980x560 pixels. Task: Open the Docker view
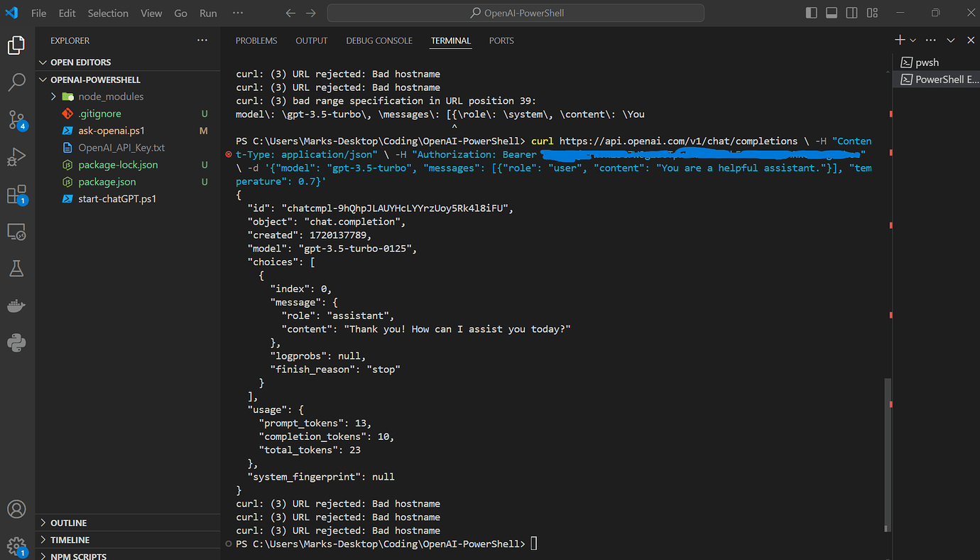click(16, 306)
